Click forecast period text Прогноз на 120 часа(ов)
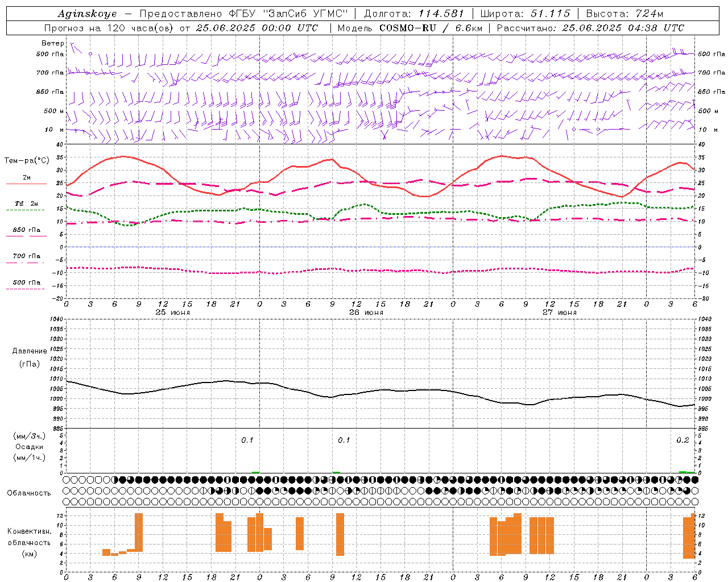The image size is (728, 582). click(110, 28)
